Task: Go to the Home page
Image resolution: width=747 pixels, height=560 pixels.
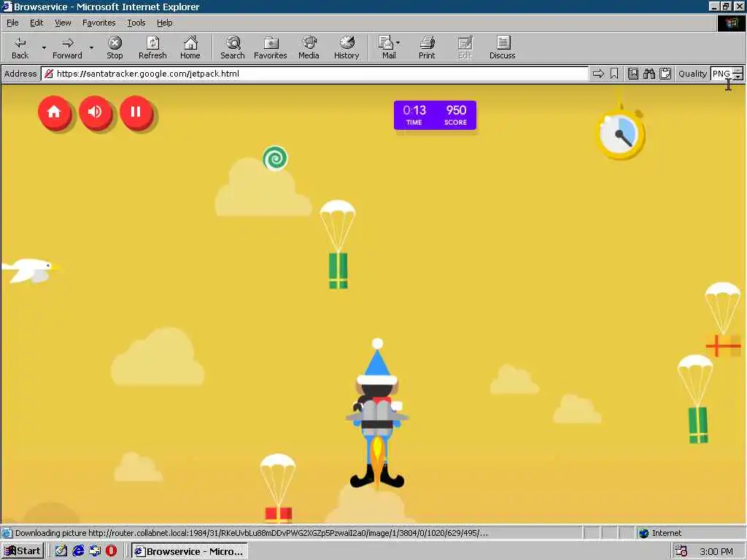Action: point(190,47)
